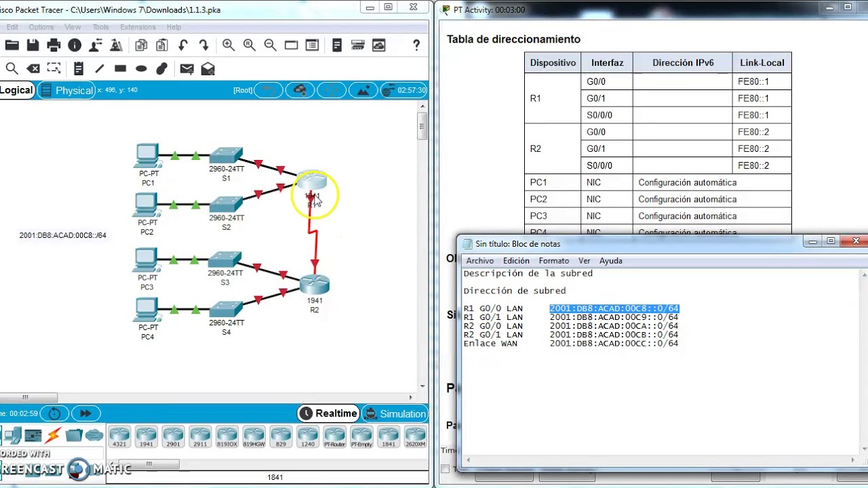This screenshot has height=488, width=868.
Task: Pick the 2901 router device
Action: (173, 436)
